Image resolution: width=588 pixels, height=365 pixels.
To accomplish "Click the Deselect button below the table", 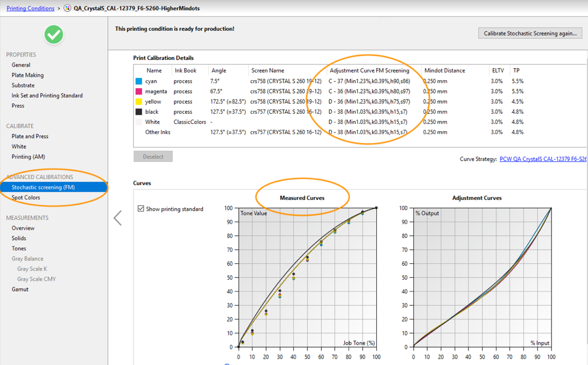I will 152,156.
